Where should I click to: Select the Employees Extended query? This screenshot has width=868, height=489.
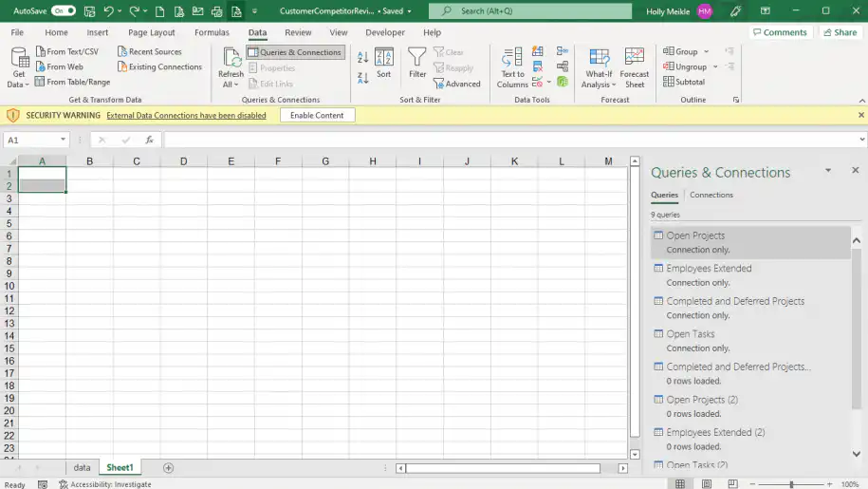(750, 275)
